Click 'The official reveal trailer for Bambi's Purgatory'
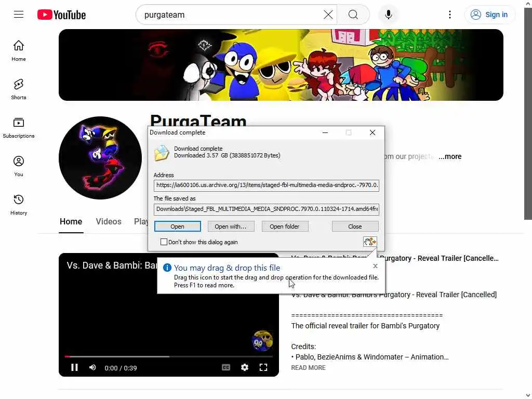Screen dimensions: 532x399 pos(365,326)
